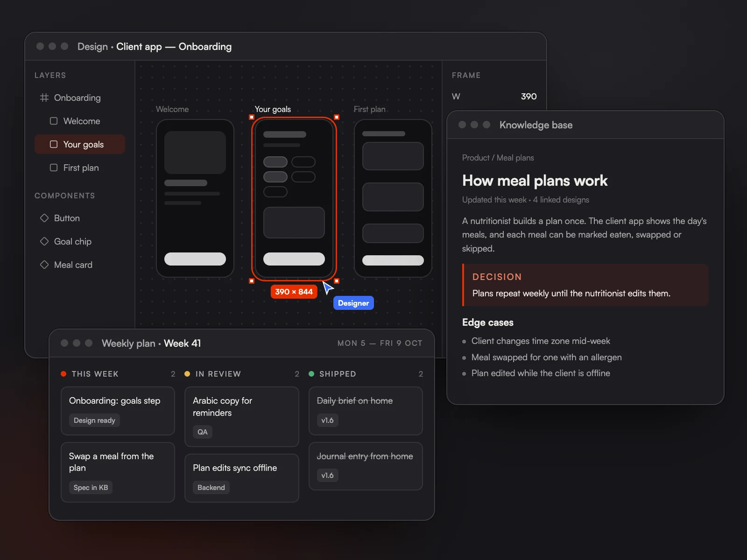Click the Your goals frame label on canvas
This screenshot has width=747, height=560.
coord(273,109)
